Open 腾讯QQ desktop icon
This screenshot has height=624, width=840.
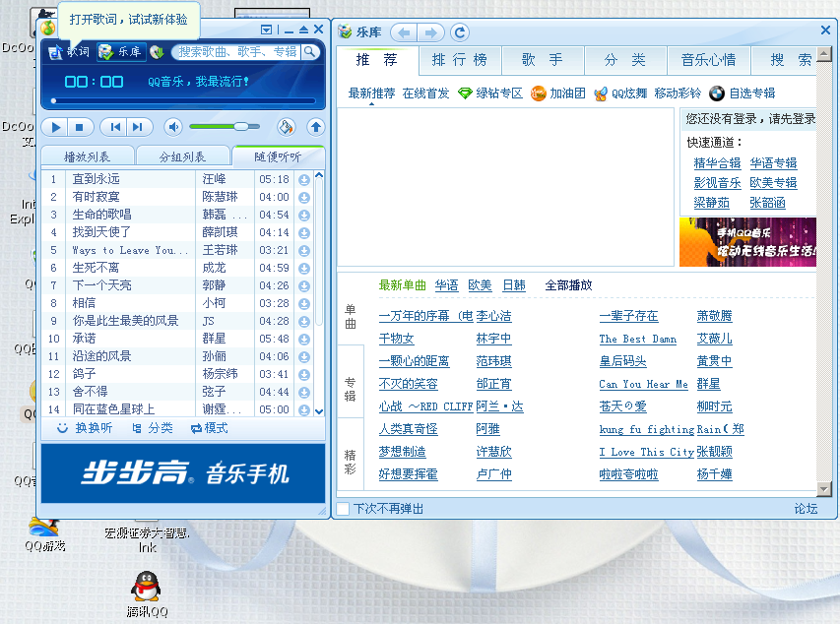(147, 593)
